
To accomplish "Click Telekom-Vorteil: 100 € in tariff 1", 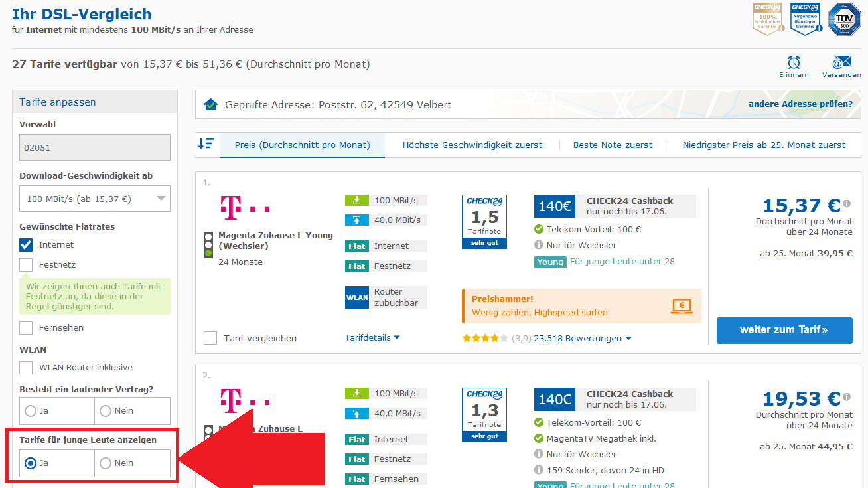I will click(x=593, y=229).
